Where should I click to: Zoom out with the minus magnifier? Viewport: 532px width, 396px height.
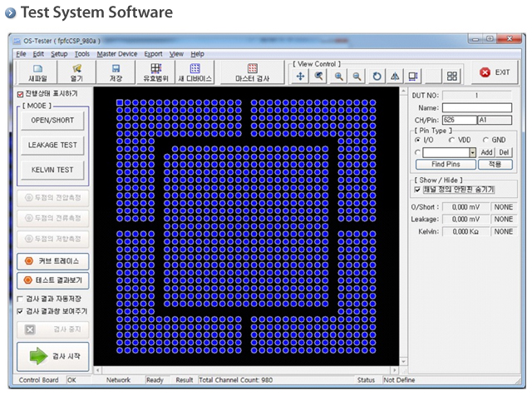click(x=357, y=76)
